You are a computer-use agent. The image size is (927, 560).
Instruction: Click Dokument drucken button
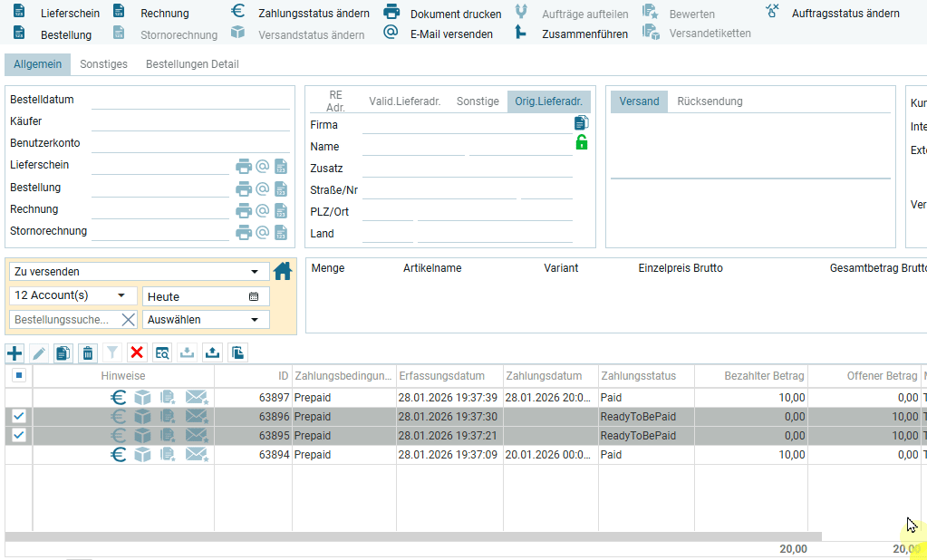click(443, 14)
